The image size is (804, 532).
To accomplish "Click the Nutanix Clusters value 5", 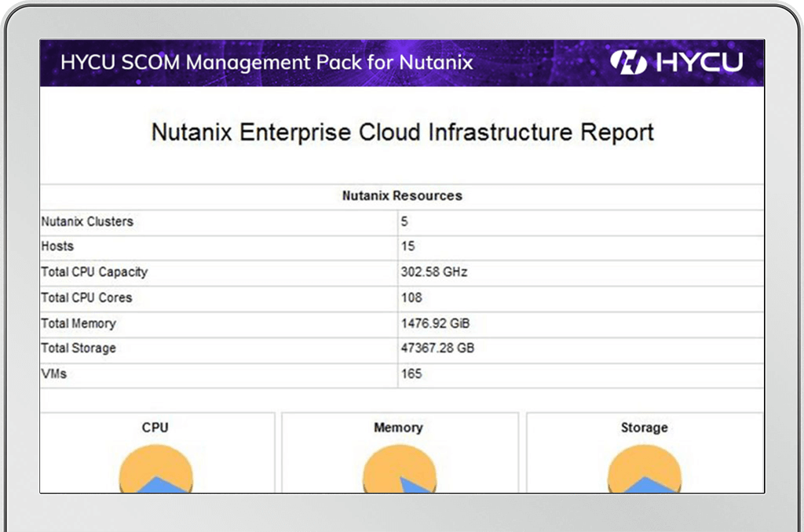I will 404,221.
